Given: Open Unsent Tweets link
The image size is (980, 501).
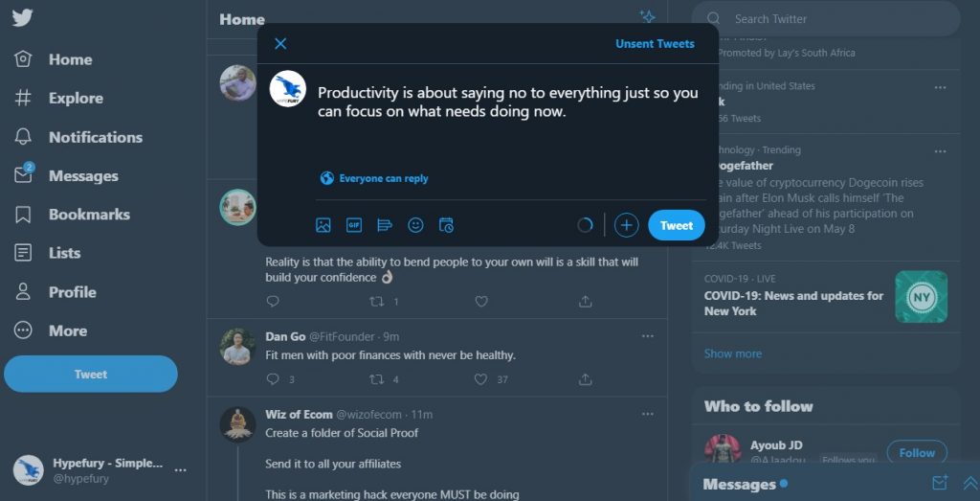Looking at the screenshot, I should pos(655,43).
